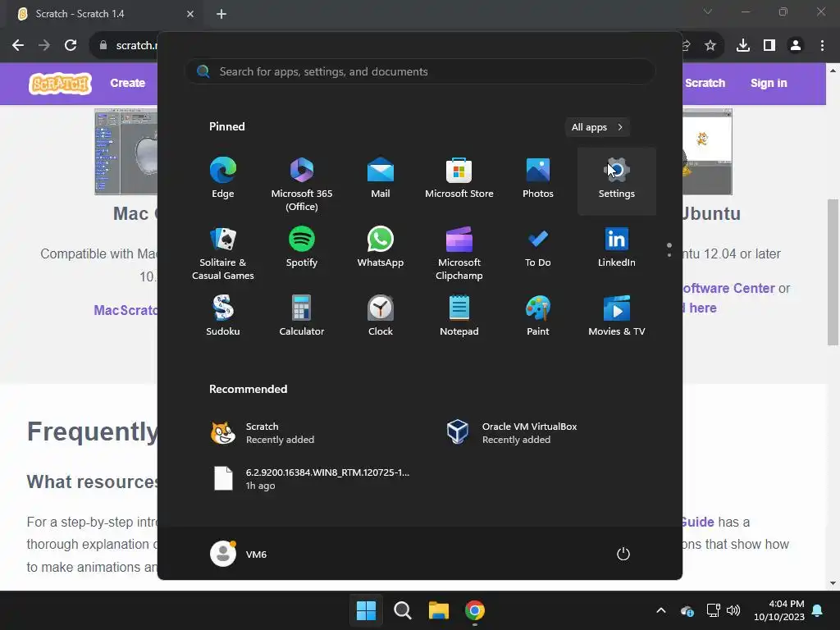
Task: Launch Microsoft 365 (Office)
Action: tap(302, 182)
